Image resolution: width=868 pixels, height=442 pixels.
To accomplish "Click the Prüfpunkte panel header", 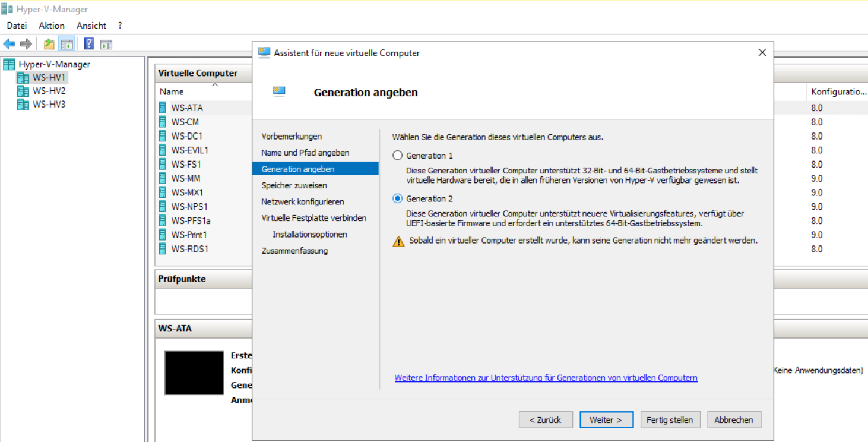I will (182, 279).
